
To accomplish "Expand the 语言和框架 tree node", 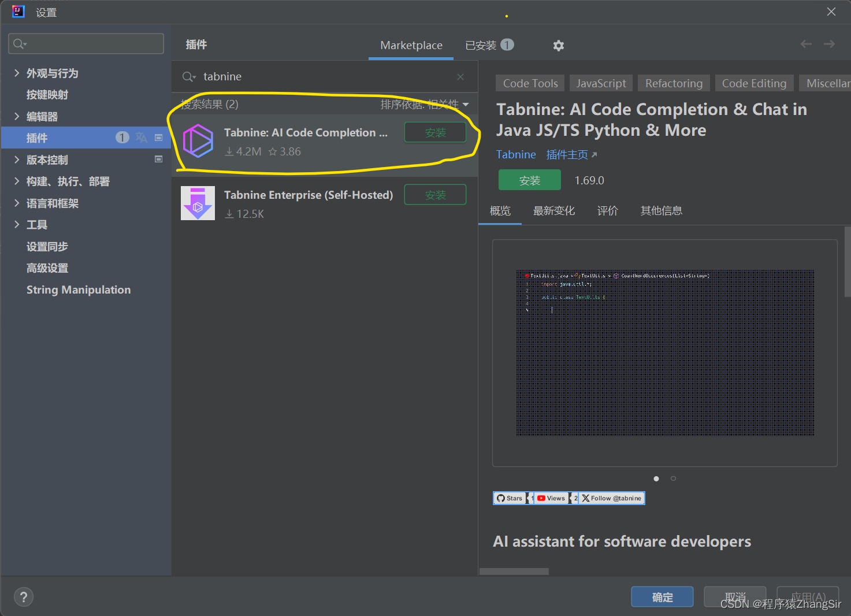I will point(17,203).
